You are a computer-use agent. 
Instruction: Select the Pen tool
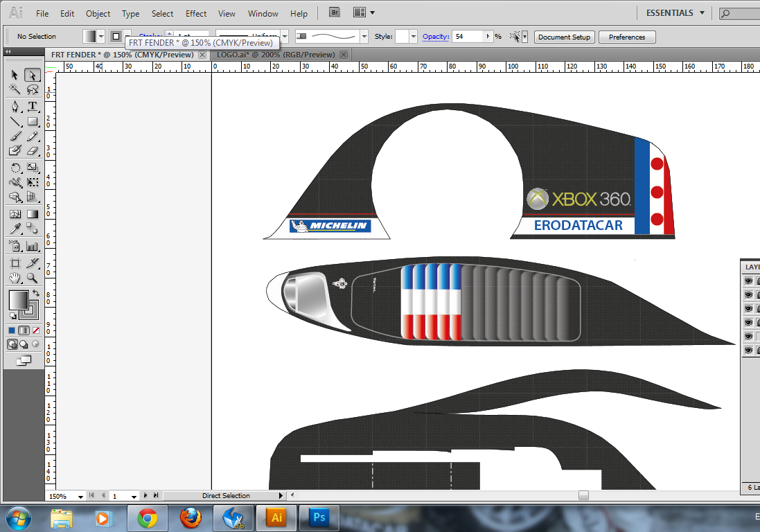(15, 106)
